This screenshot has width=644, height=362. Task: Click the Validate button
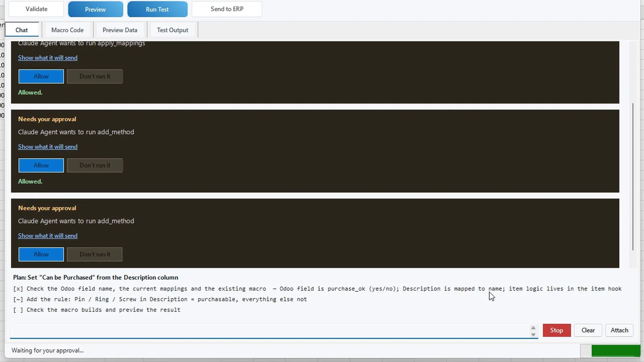[36, 9]
